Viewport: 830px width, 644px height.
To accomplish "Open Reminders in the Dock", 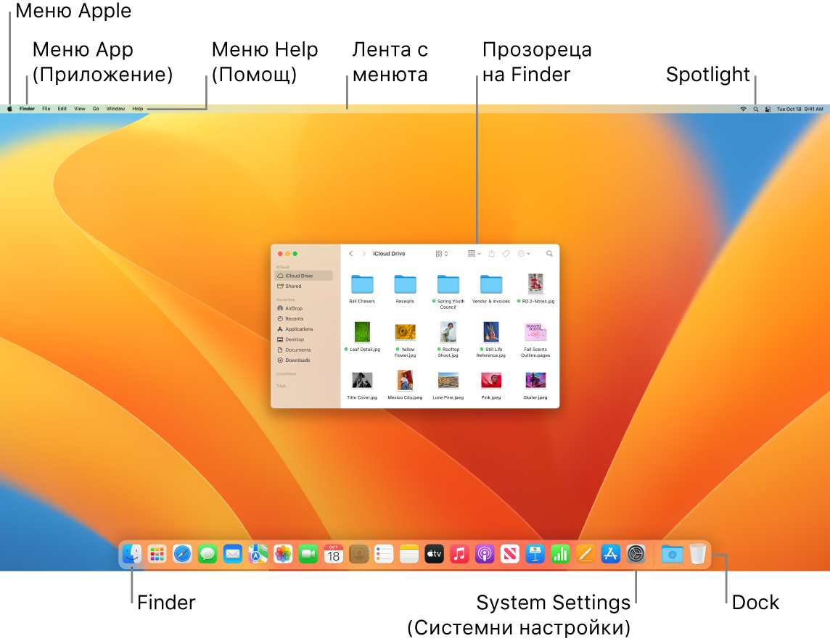I will [x=384, y=554].
